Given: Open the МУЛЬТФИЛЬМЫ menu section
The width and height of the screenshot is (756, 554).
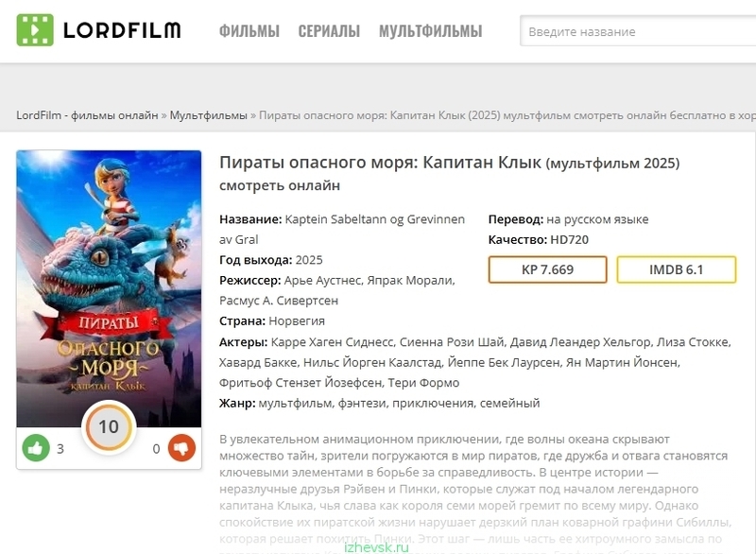Looking at the screenshot, I should pos(430,31).
